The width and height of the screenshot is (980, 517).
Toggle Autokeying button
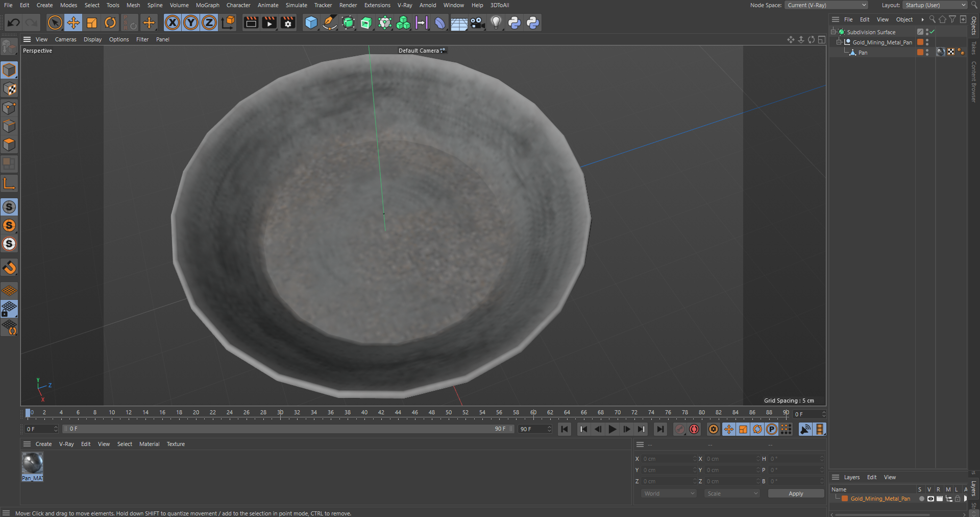tap(694, 429)
